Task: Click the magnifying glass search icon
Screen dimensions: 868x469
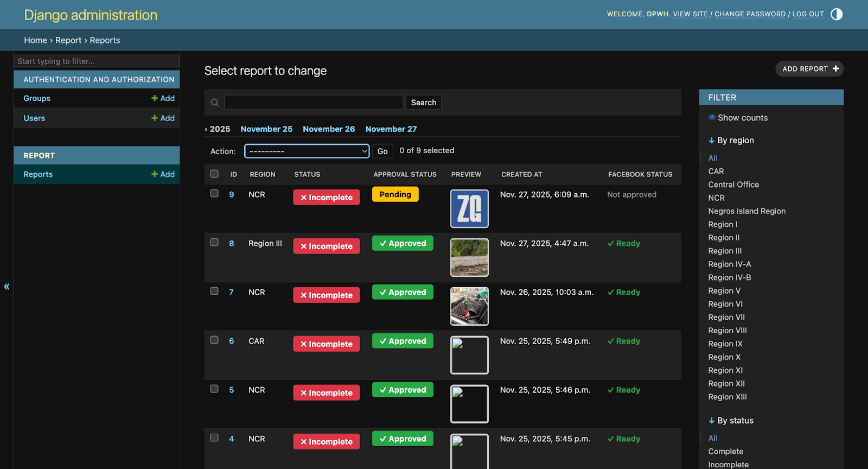Action: (215, 103)
